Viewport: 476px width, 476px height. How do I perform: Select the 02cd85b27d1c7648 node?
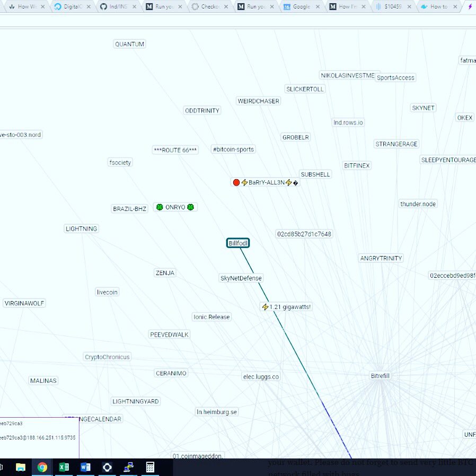tap(304, 234)
